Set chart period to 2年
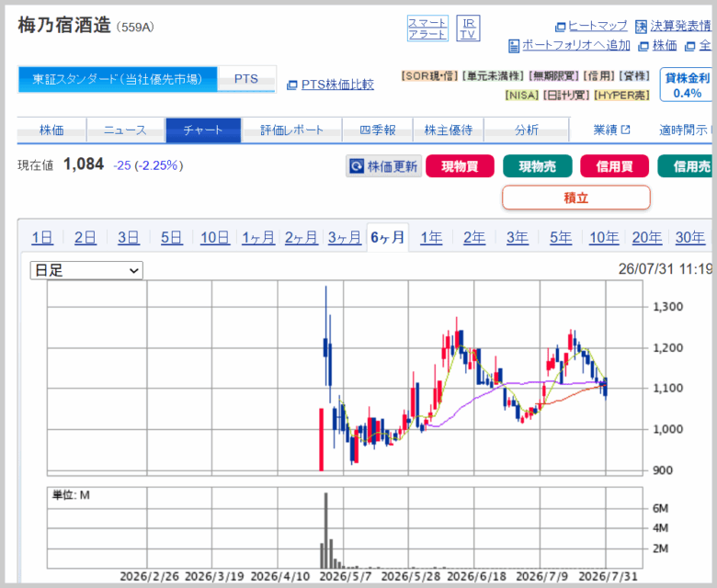Image resolution: width=717 pixels, height=588 pixels. [474, 238]
